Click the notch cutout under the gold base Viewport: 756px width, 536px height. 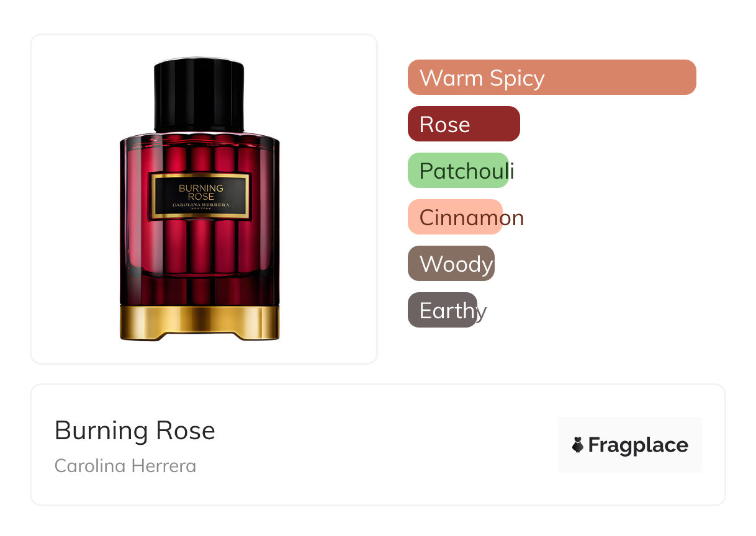pyautogui.click(x=199, y=336)
